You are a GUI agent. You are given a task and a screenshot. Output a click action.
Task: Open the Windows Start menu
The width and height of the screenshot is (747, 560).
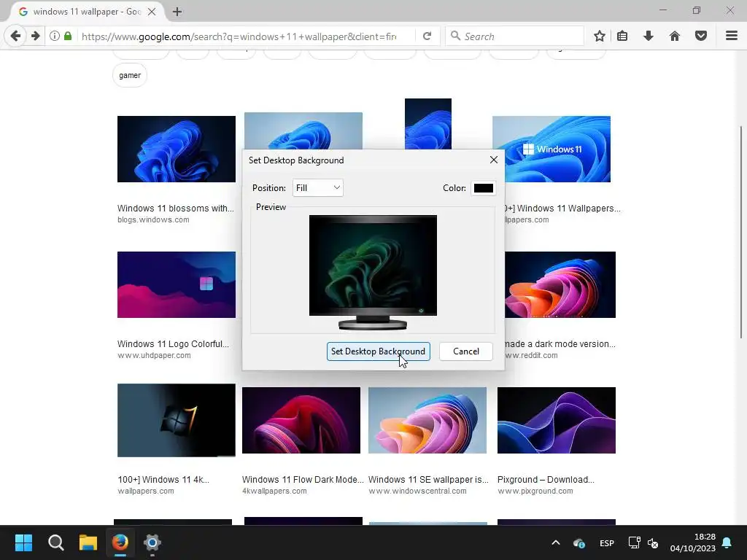click(x=23, y=542)
